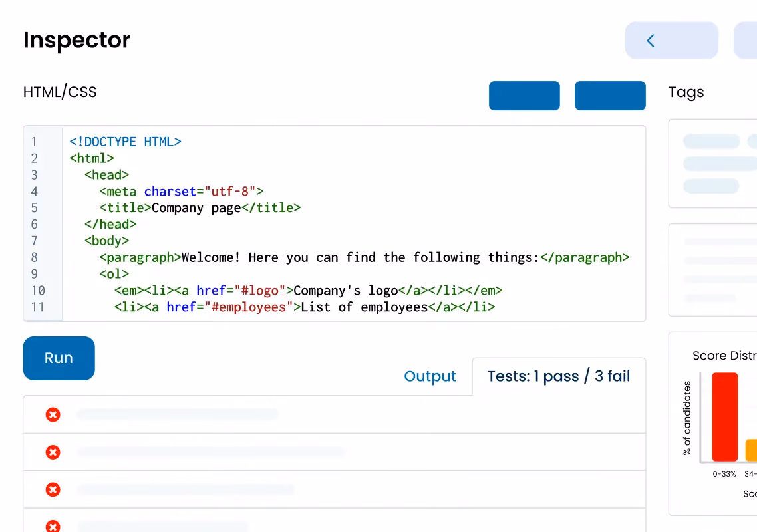This screenshot has height=532, width=757.
Task: Click the HTML/CSS label
Action: [x=60, y=92]
